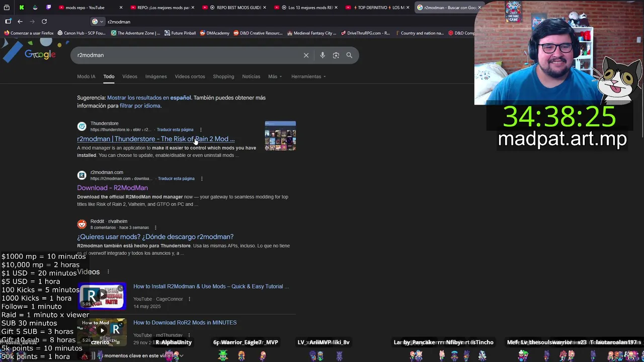This screenshot has height=362, width=644.
Task: Open the 'Videos cortos' results tab
Action: pos(190,76)
